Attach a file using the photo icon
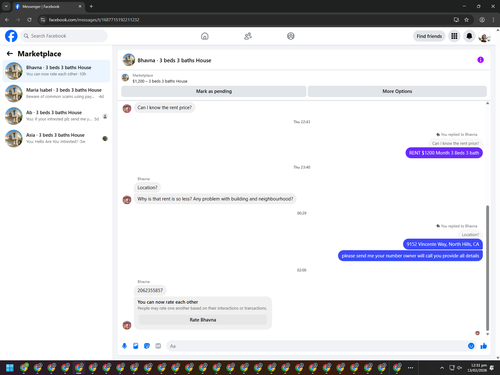This screenshot has height=375, width=500. point(136,346)
